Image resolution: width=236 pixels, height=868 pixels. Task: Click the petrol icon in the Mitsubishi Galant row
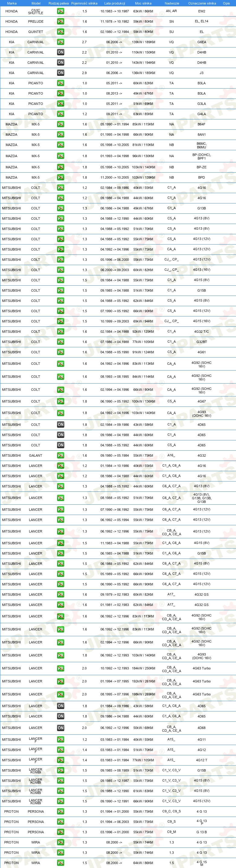tap(61, 455)
